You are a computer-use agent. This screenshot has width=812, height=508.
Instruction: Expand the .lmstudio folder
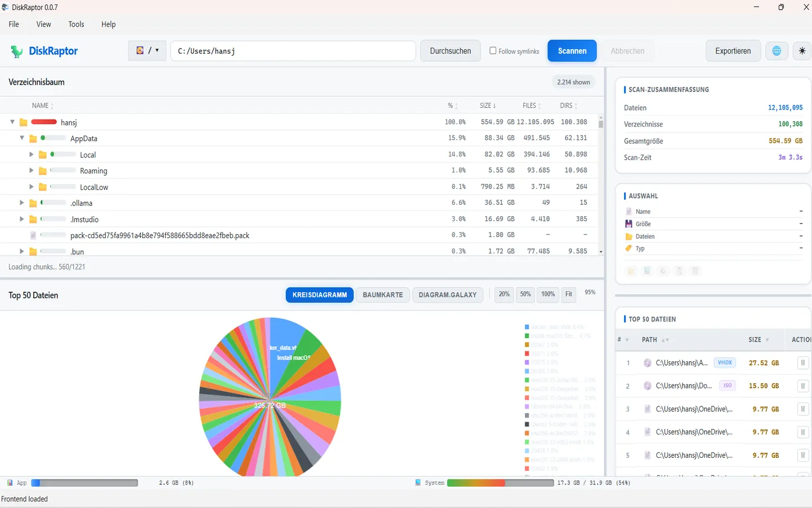22,219
